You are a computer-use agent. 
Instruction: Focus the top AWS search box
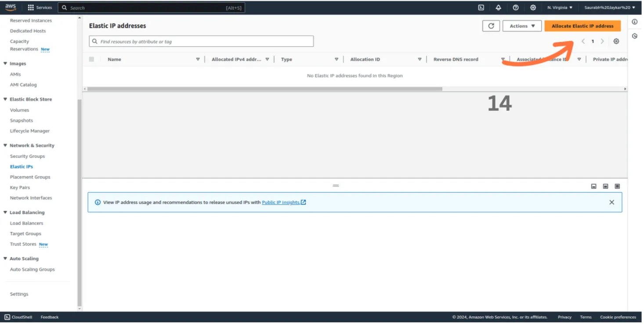[x=152, y=7]
